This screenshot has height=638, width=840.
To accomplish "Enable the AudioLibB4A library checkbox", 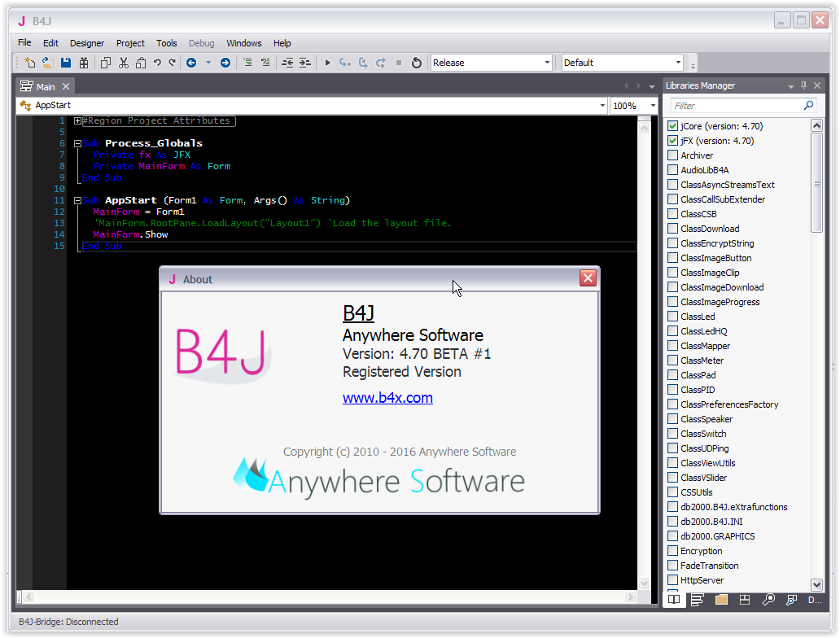I will point(673,170).
